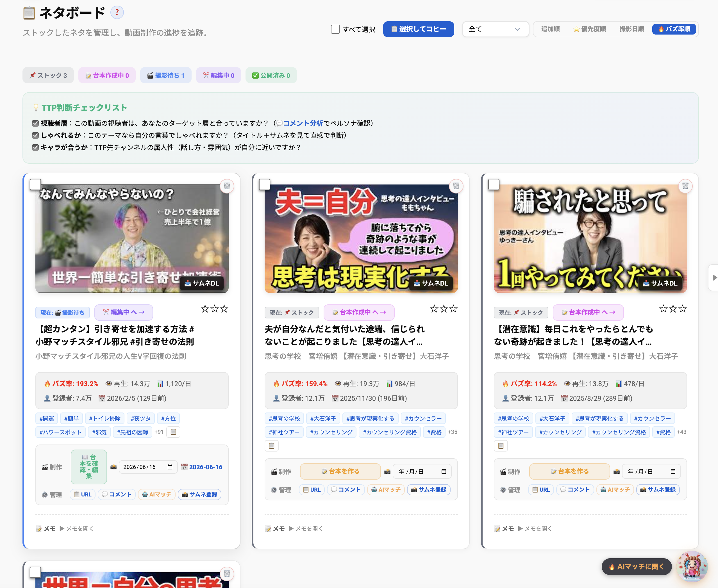Select the 潜在意識 毎日これを card checkbox
The height and width of the screenshot is (588, 718).
pos(494,184)
